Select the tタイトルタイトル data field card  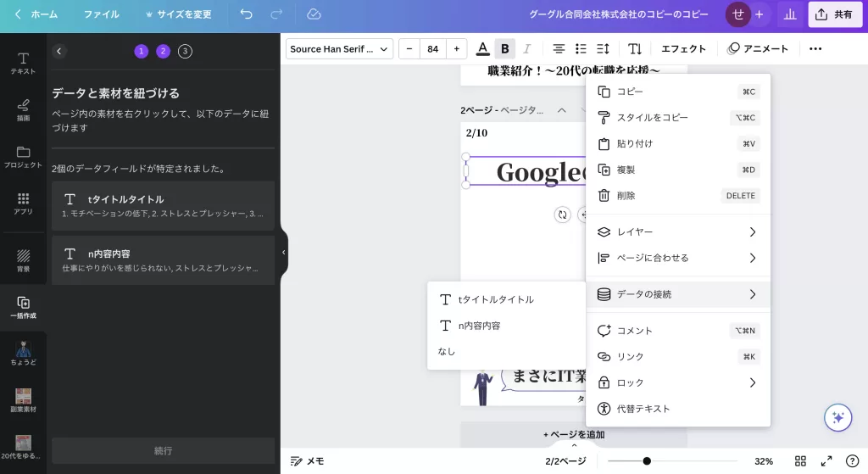(164, 205)
